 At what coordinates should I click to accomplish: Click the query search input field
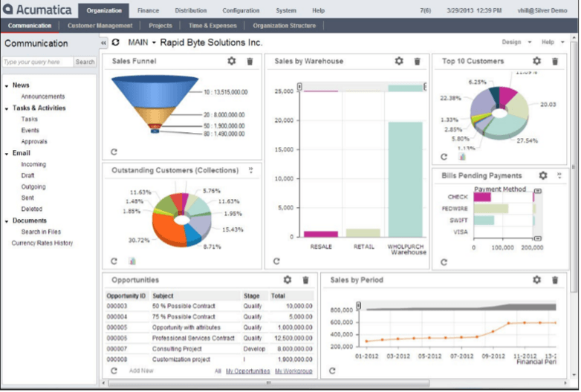[x=38, y=62]
